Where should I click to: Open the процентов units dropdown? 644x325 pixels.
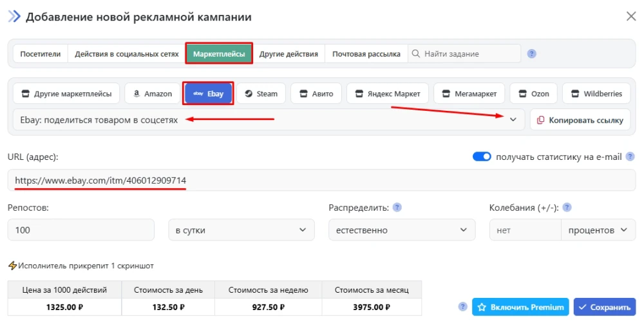(598, 230)
